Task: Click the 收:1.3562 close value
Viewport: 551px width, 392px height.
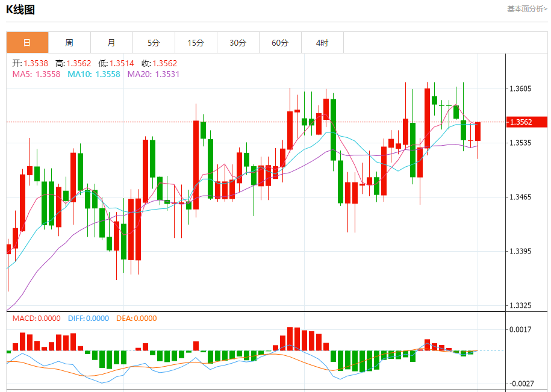Action: click(x=159, y=64)
